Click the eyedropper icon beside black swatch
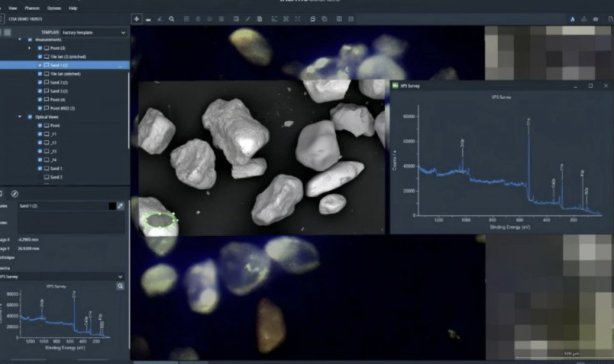The width and height of the screenshot is (614, 364). [121, 206]
